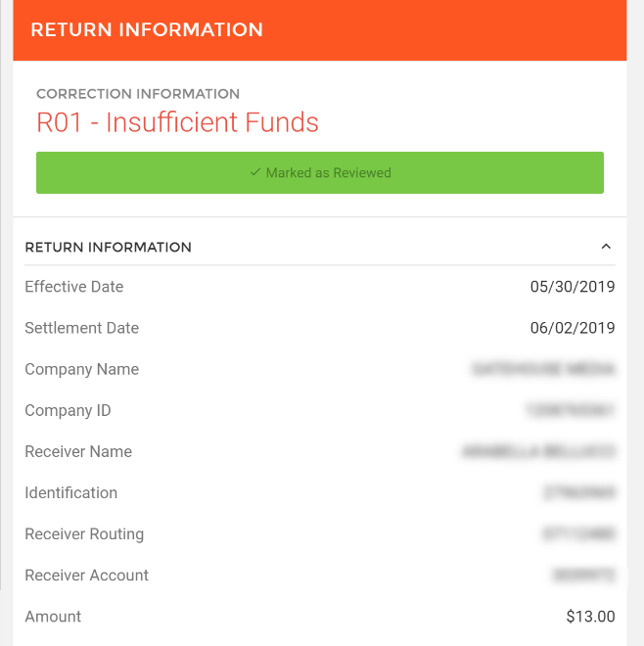Click the blurred Receiver Name value
644x646 pixels.
pyautogui.click(x=538, y=451)
